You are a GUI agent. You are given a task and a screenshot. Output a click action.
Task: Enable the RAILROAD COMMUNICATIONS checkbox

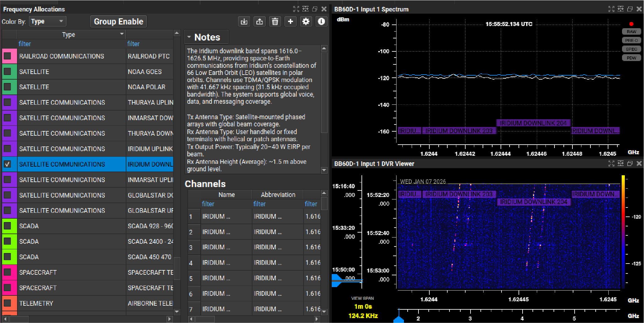pyautogui.click(x=7, y=56)
